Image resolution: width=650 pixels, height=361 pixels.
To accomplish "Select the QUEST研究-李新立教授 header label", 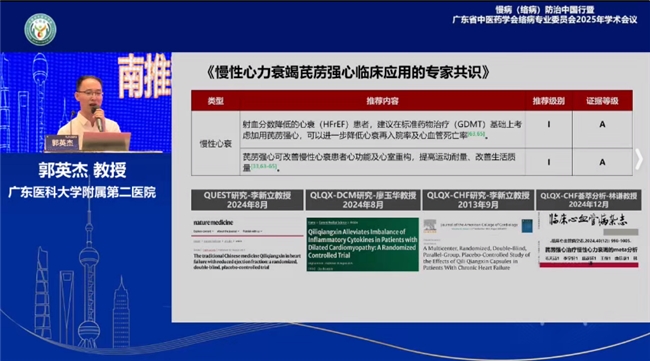I will (247, 200).
